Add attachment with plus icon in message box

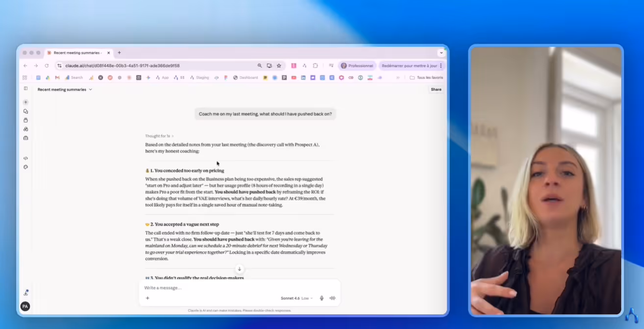147,298
